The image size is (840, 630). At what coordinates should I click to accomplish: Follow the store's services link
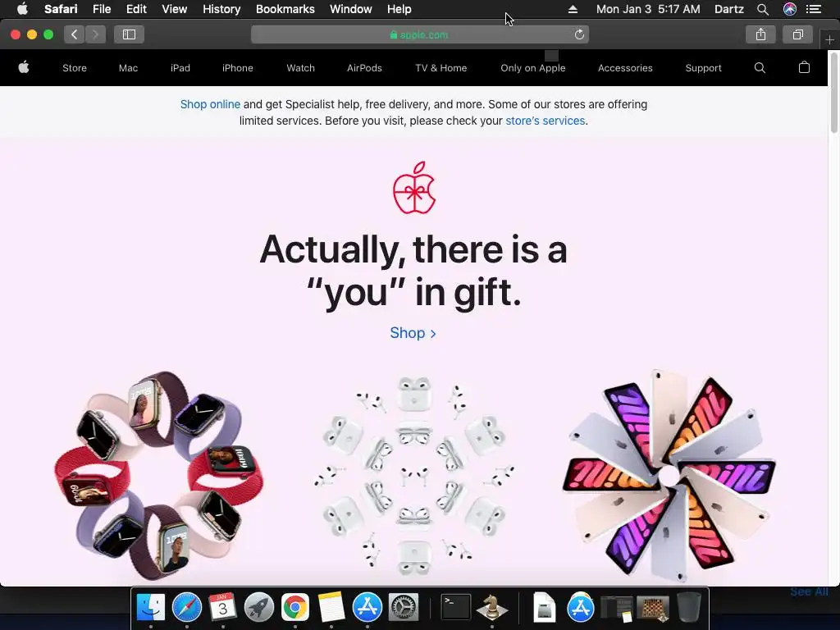tap(546, 121)
